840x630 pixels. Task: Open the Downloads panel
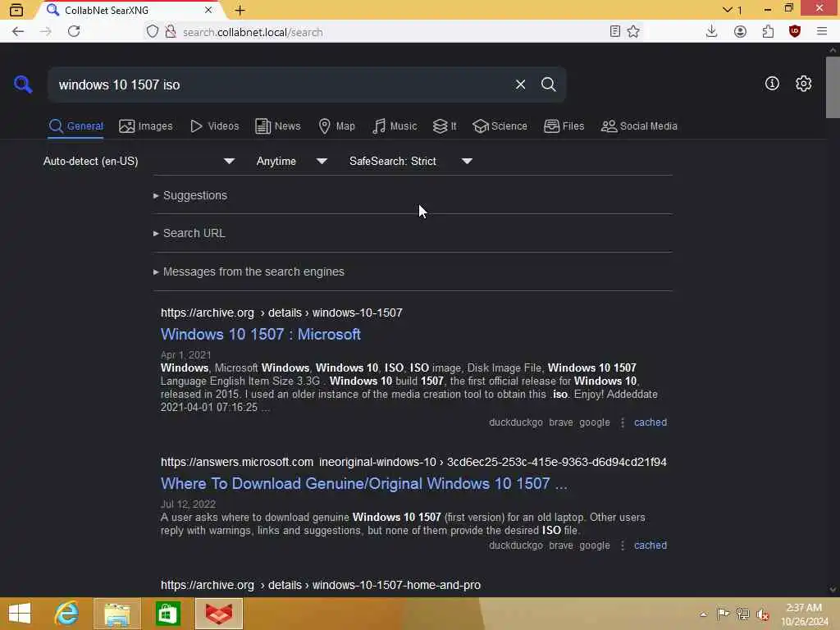(711, 32)
